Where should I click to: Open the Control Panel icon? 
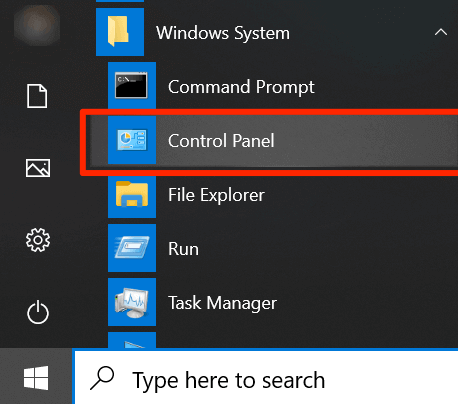[x=132, y=140]
